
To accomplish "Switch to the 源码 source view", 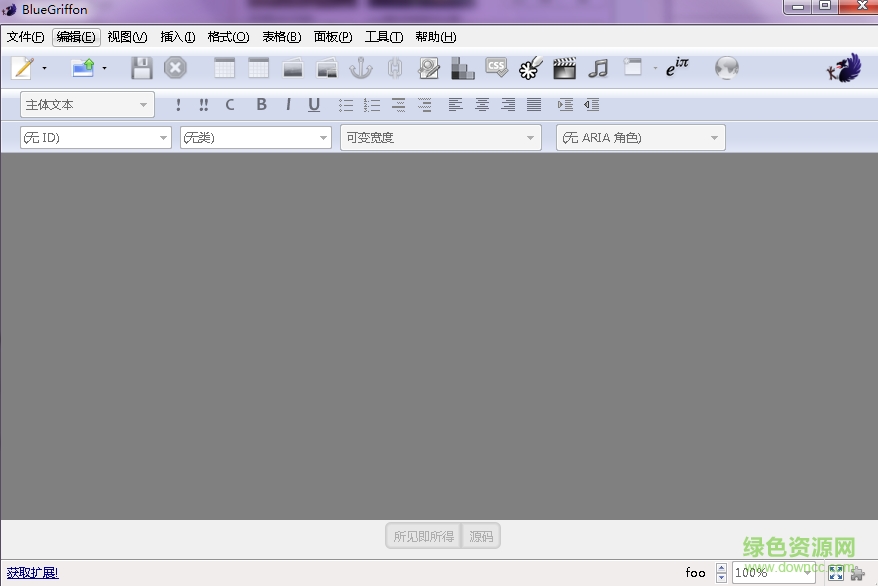I will pos(481,535).
